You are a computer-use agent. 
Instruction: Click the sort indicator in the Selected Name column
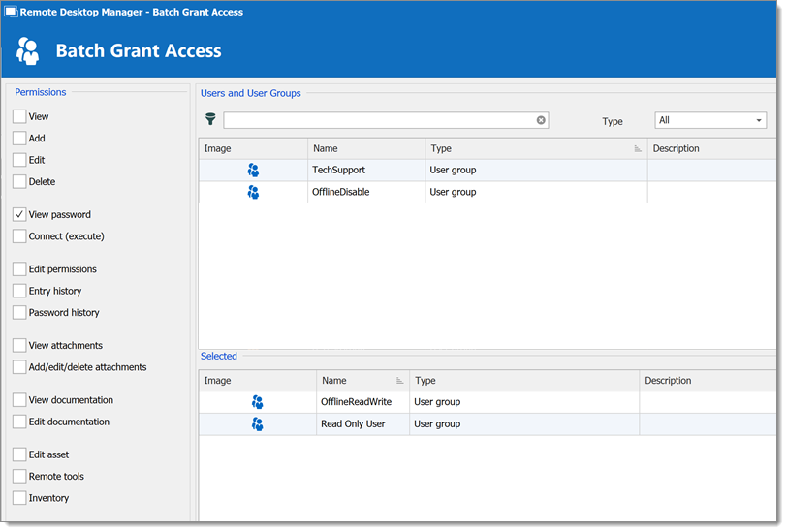click(399, 381)
